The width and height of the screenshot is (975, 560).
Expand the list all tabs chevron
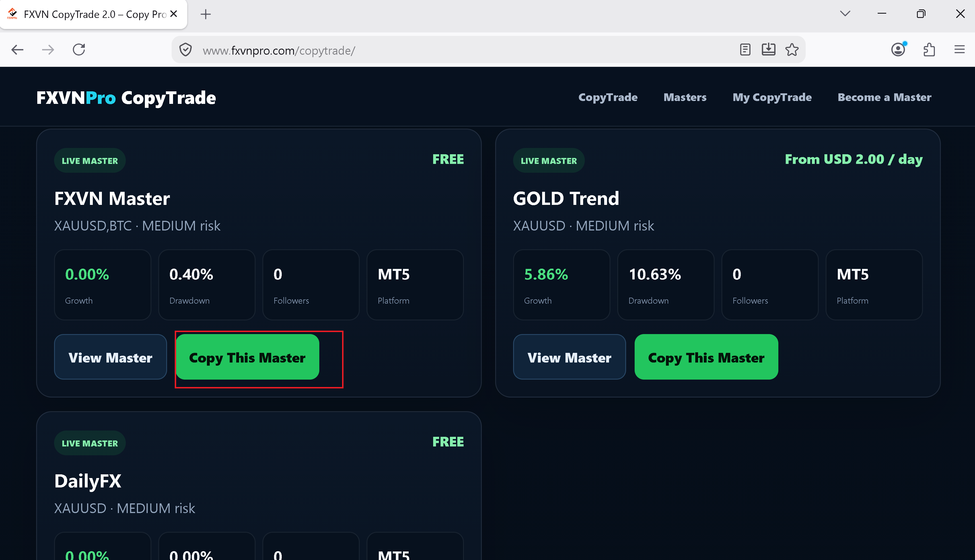coord(845,14)
